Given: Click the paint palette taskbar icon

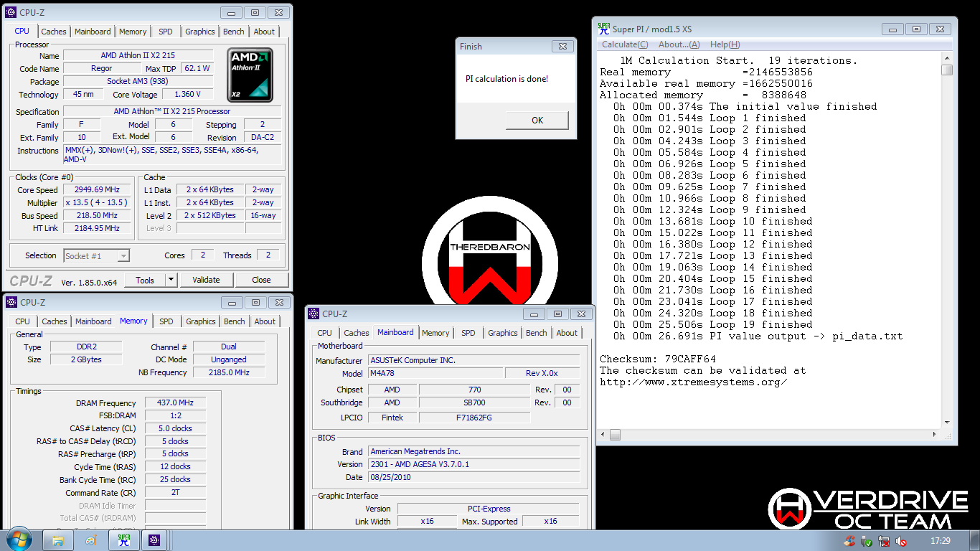Looking at the screenshot, I should click(91, 540).
